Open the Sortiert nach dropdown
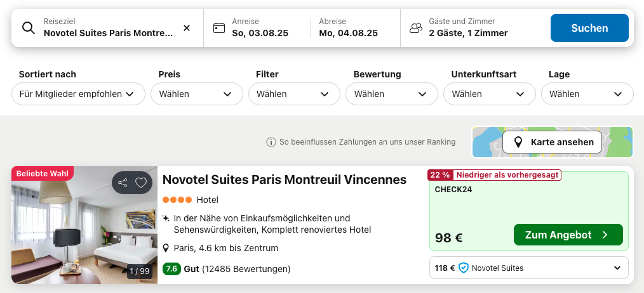This screenshot has height=293, width=644. click(79, 94)
